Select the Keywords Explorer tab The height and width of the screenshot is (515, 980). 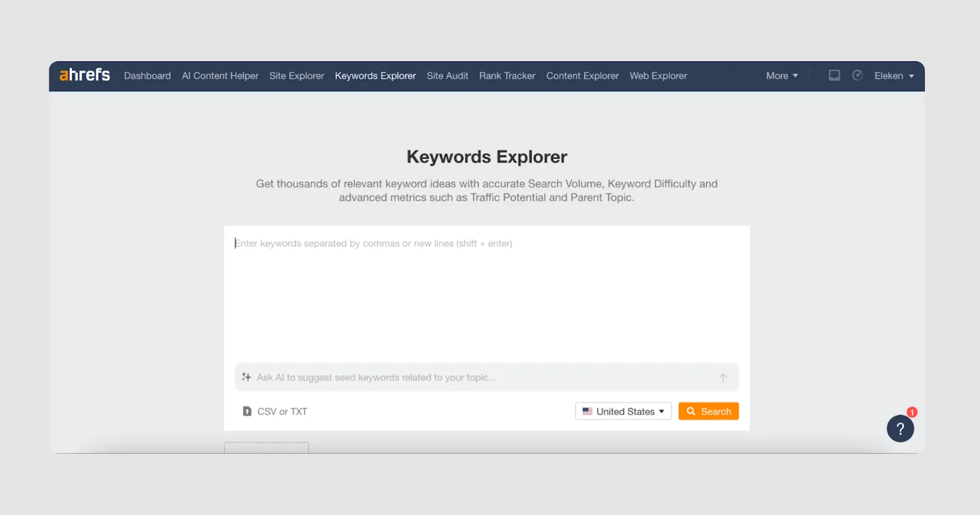375,76
